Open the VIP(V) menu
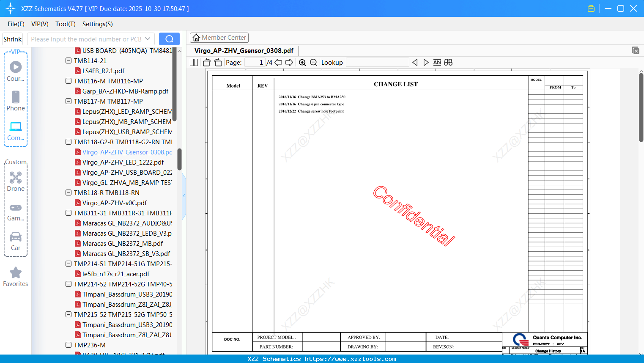This screenshot has width=644, height=363. [x=40, y=24]
